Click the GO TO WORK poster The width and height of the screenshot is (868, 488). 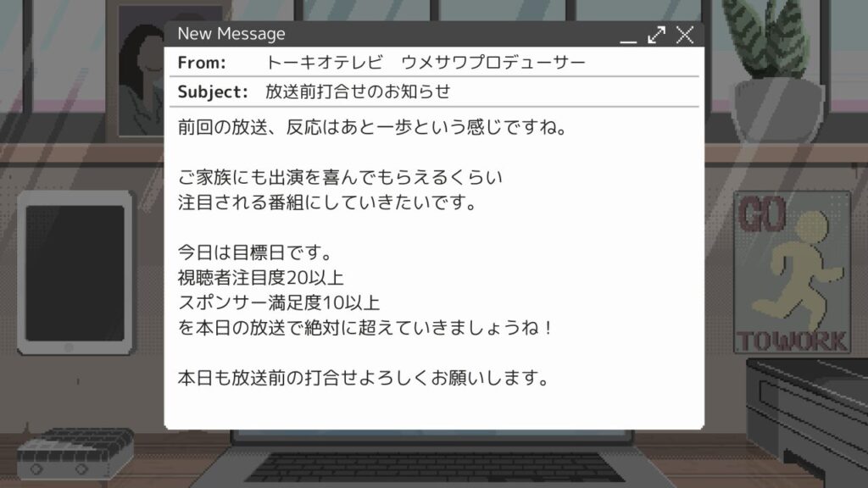tap(792, 272)
